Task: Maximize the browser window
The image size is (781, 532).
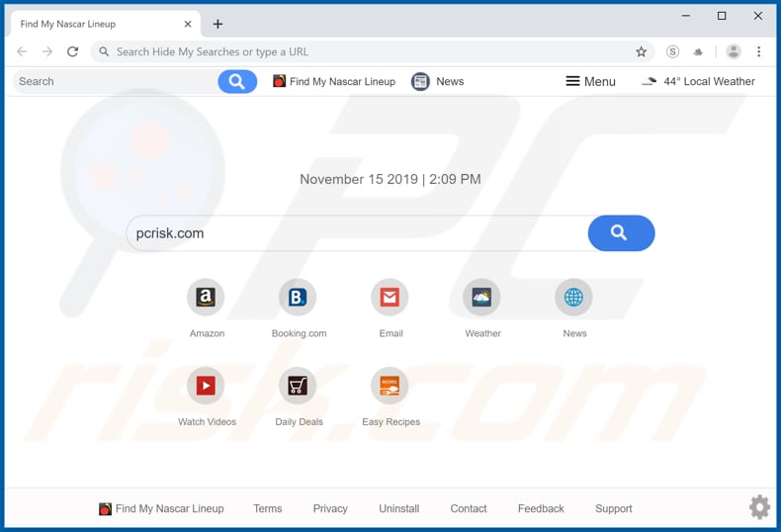Action: tap(722, 16)
